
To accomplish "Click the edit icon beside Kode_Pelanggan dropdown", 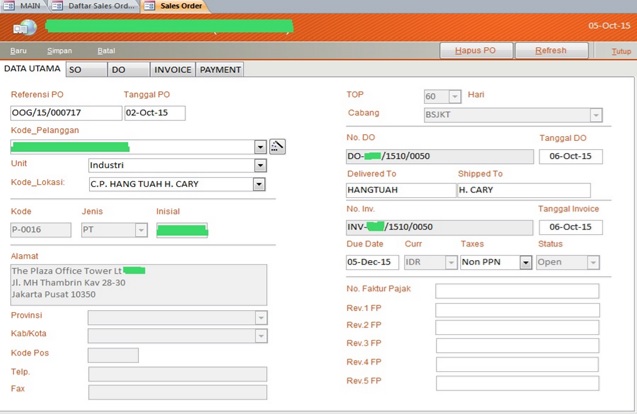I will click(278, 146).
